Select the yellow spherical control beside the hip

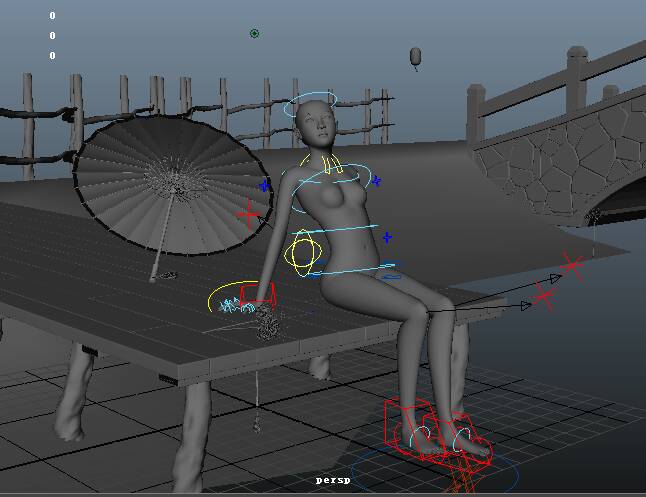pos(303,253)
